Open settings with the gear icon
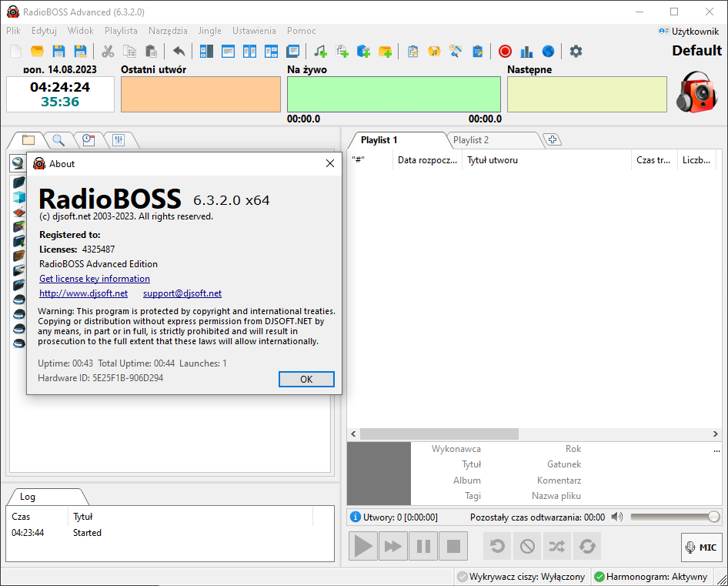Viewport: 728px width, 586px height. coord(576,51)
